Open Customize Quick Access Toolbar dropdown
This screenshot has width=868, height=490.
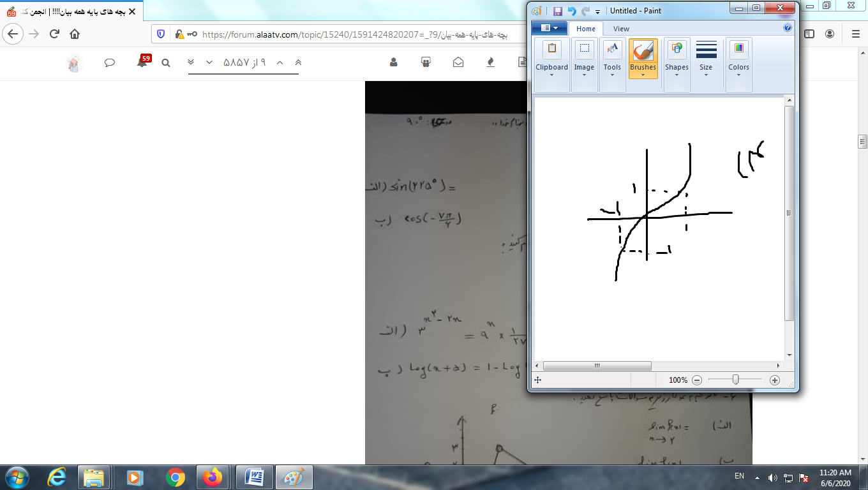(x=597, y=11)
